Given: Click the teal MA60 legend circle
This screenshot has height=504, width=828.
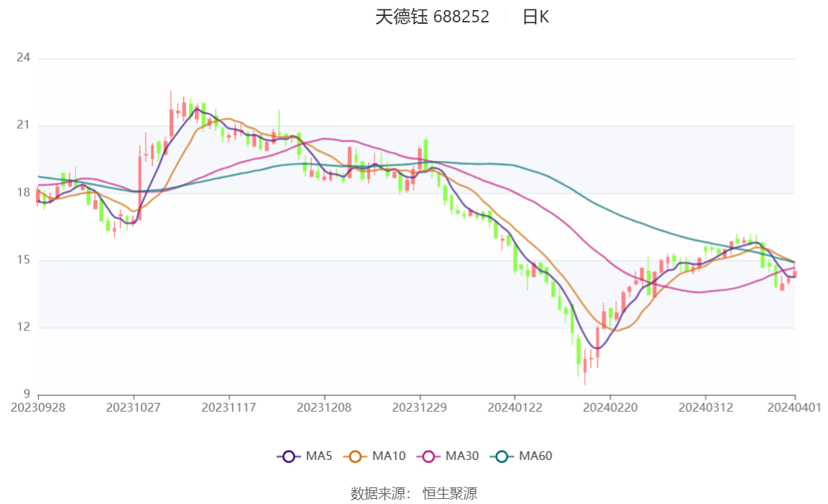Looking at the screenshot, I should [502, 456].
